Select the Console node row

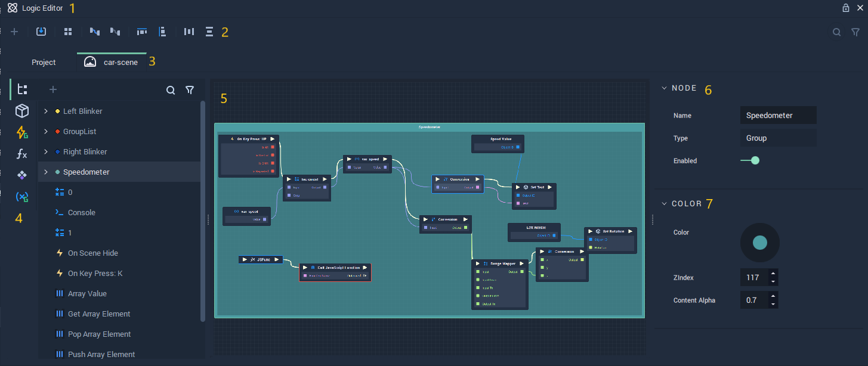[x=119, y=212]
